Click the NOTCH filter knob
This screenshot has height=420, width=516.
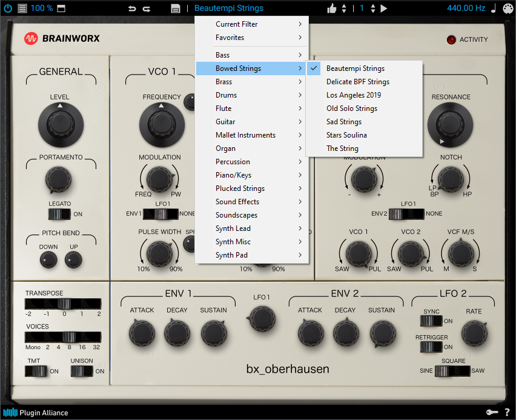451,179
